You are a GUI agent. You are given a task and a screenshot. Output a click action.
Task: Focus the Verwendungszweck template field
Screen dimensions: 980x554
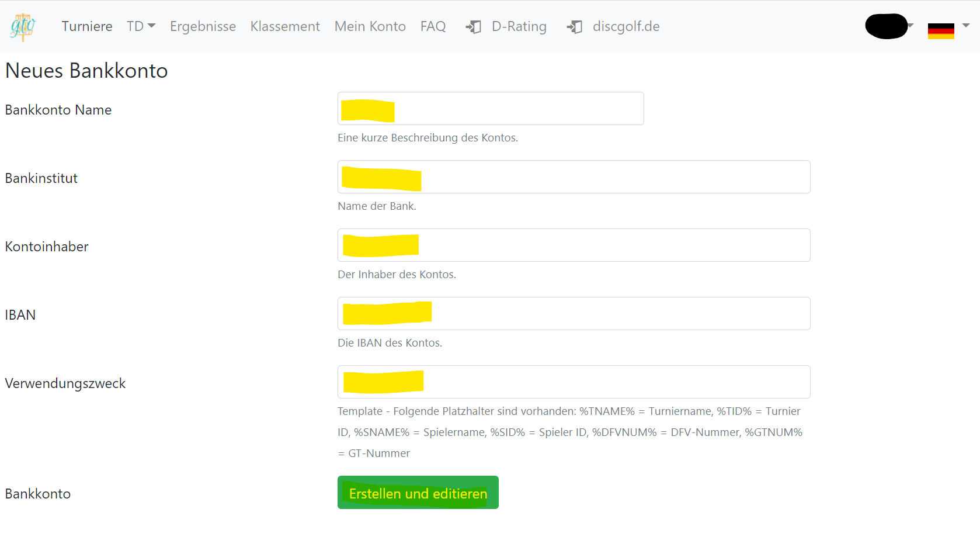pos(574,382)
